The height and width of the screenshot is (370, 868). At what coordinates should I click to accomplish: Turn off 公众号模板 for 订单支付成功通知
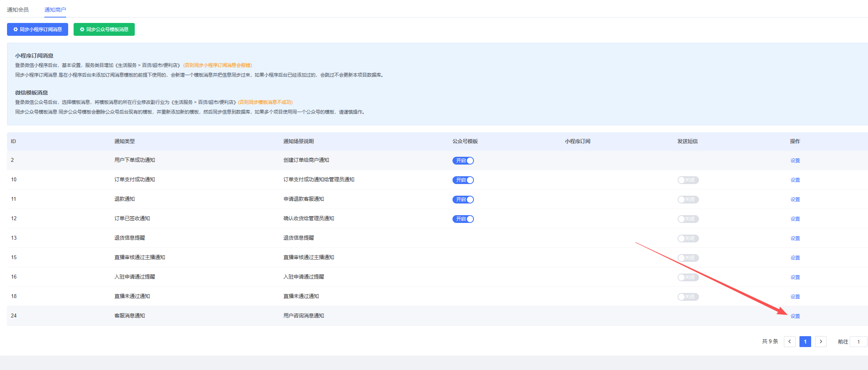click(x=463, y=180)
